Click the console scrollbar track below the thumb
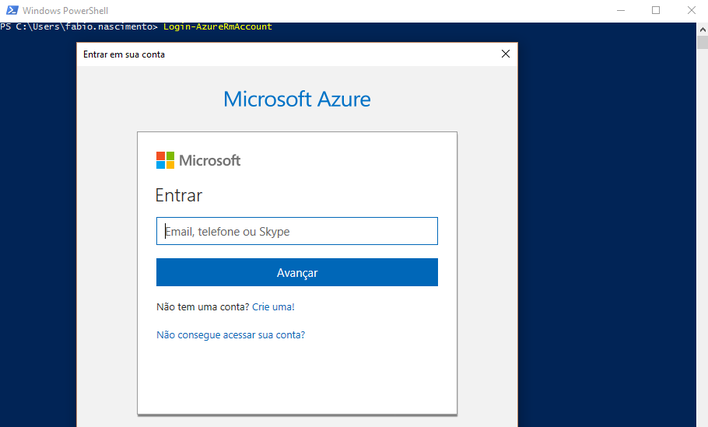 tap(702, 235)
